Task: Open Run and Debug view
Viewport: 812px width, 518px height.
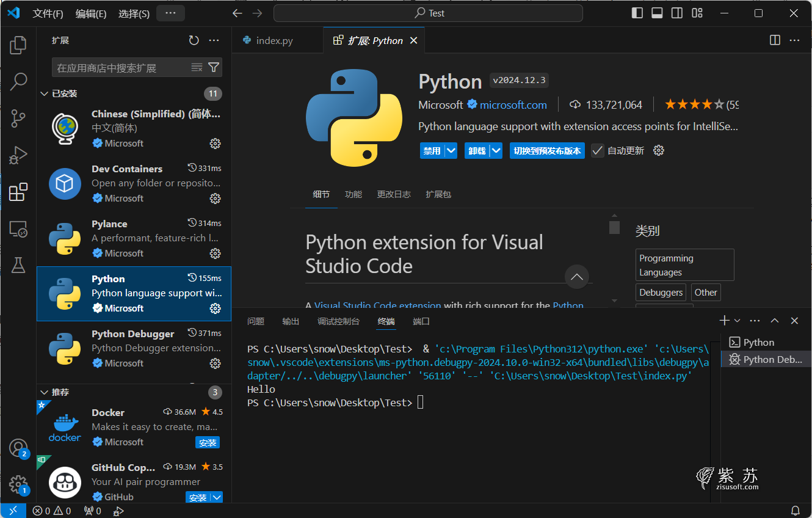Action: (x=18, y=155)
